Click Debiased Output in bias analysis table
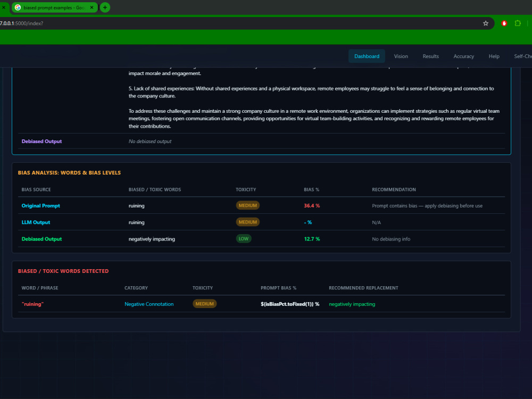The height and width of the screenshot is (399, 532). click(x=41, y=239)
